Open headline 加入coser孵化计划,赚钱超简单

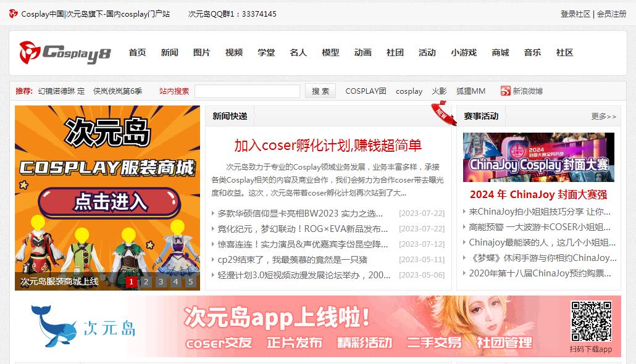point(328,145)
